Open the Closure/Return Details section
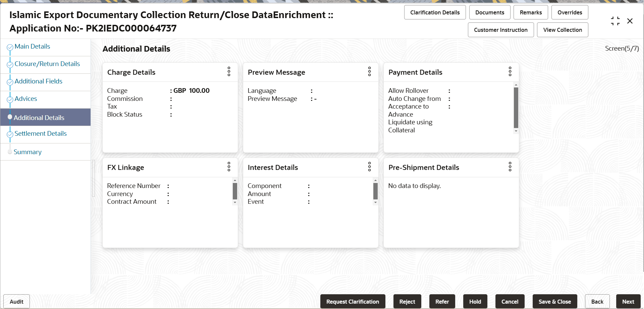The width and height of the screenshot is (644, 309). coord(47,64)
